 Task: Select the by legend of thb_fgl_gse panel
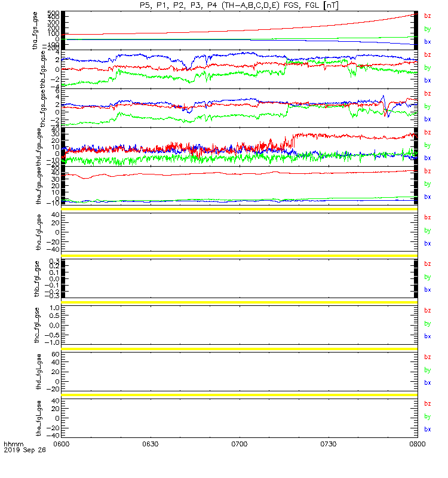tap(428, 277)
